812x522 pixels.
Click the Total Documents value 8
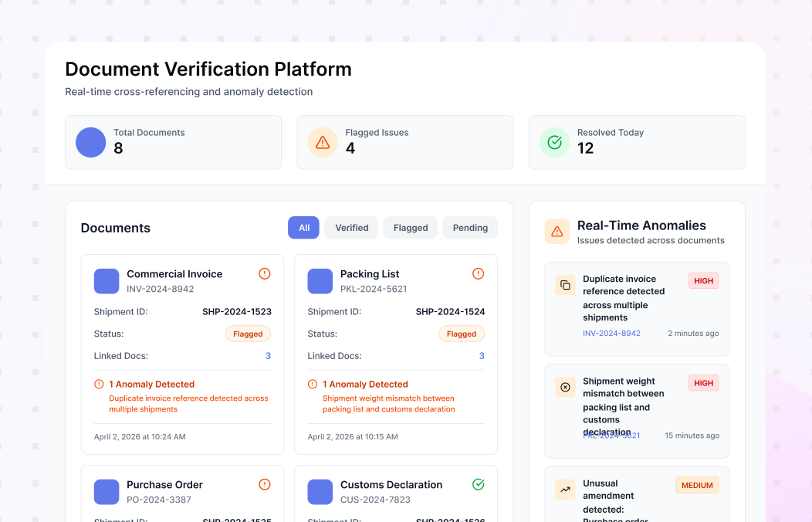[x=119, y=148]
